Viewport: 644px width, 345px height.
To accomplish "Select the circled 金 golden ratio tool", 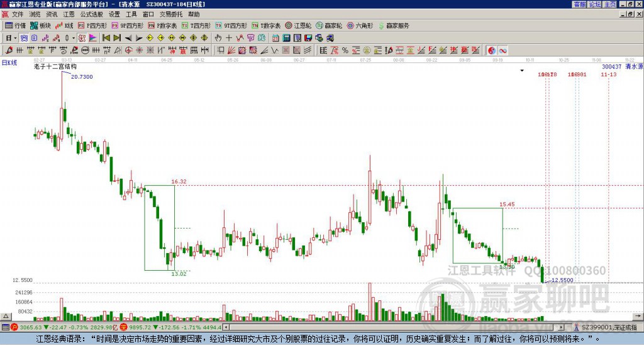I will pyautogui.click(x=367, y=50).
